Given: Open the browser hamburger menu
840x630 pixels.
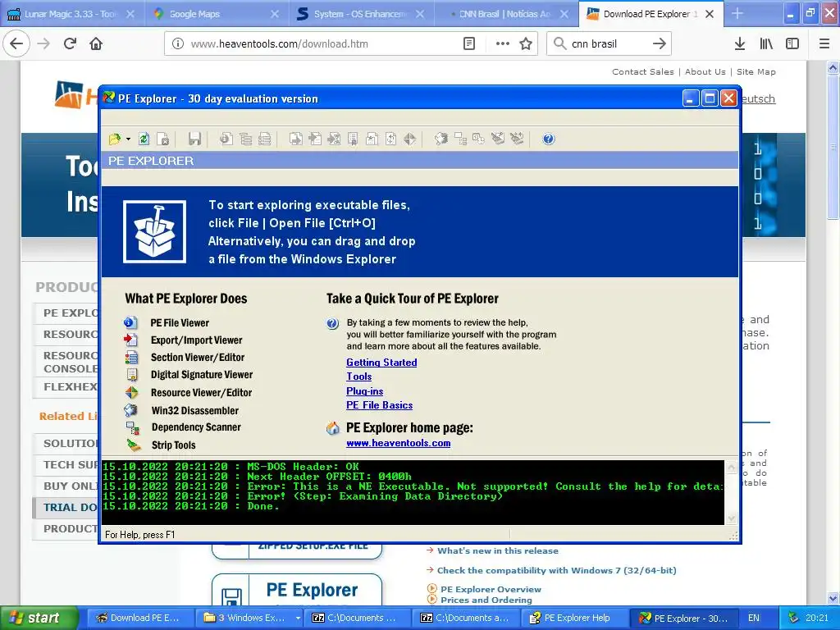Looking at the screenshot, I should pyautogui.click(x=824, y=44).
